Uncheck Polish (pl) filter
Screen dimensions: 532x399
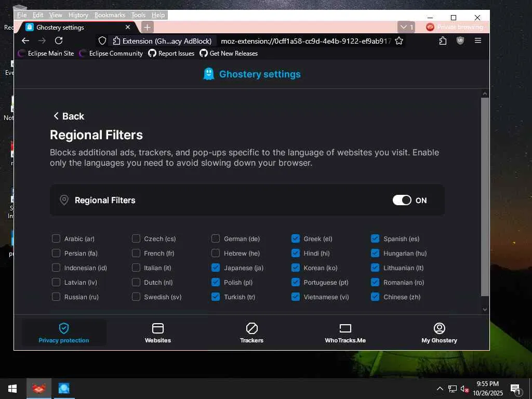coord(216,282)
